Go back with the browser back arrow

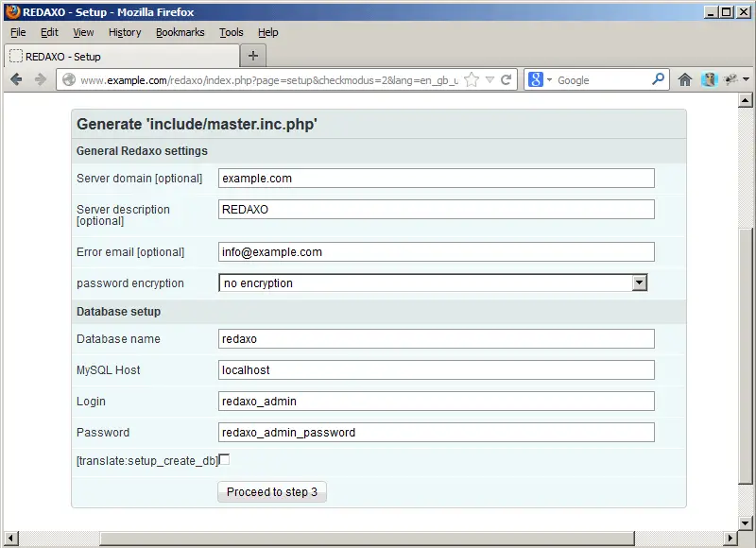click(x=16, y=79)
